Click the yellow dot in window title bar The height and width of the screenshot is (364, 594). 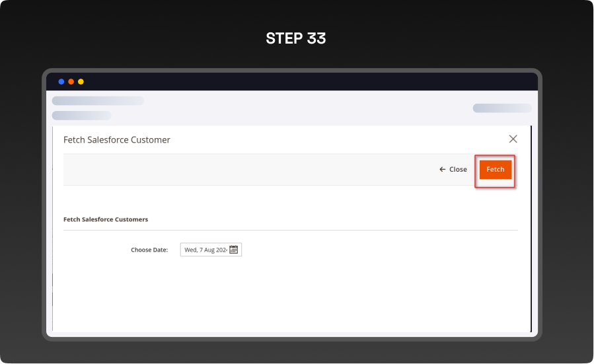(x=81, y=81)
